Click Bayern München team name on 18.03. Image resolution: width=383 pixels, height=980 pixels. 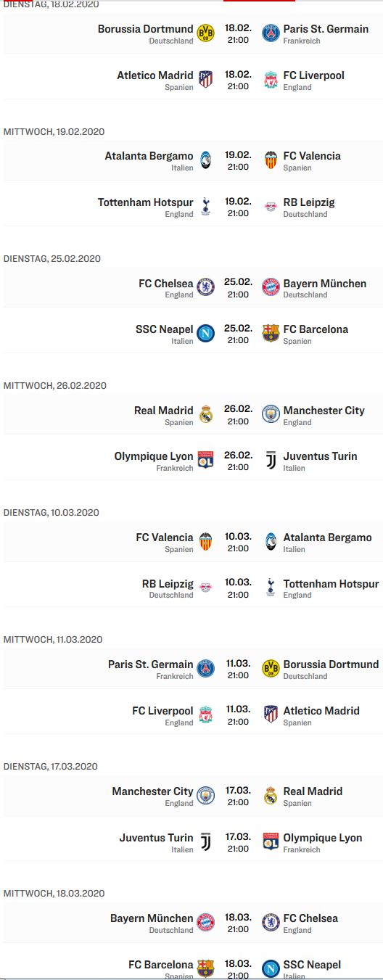[152, 918]
